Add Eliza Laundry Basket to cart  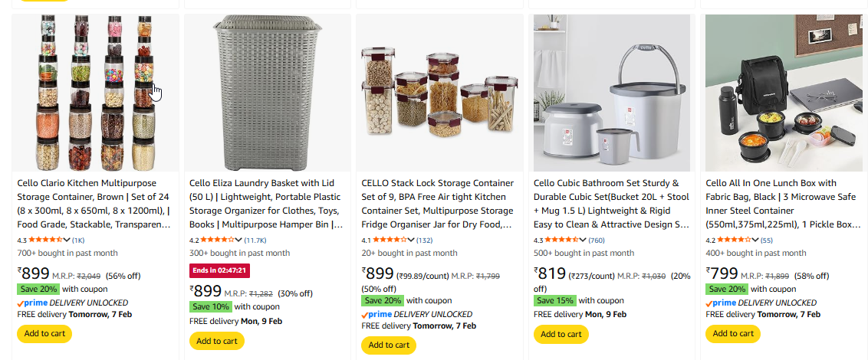pos(216,341)
